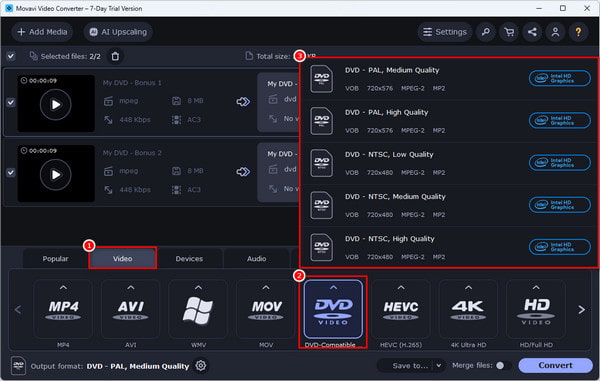Viewport: 600px width, 381px height.
Task: Click the search magnifier icon
Action: 486,32
